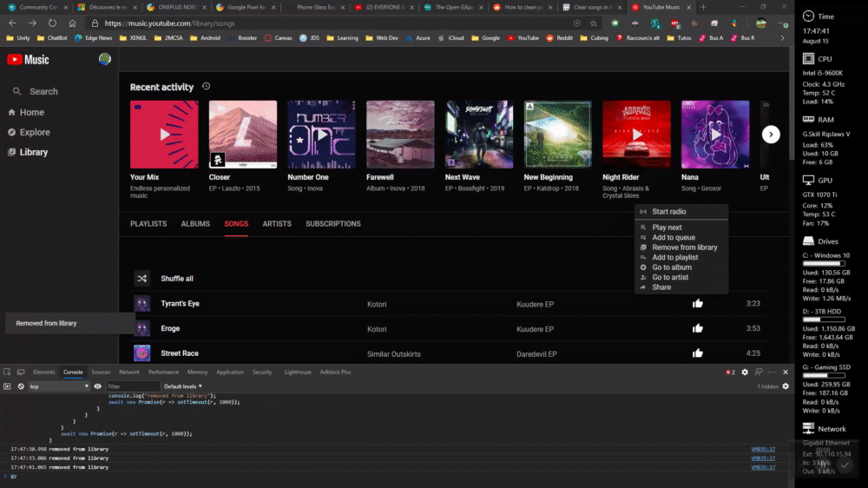This screenshot has width=868, height=488.
Task: Open DevTools more options ellipsis
Action: 772,373
